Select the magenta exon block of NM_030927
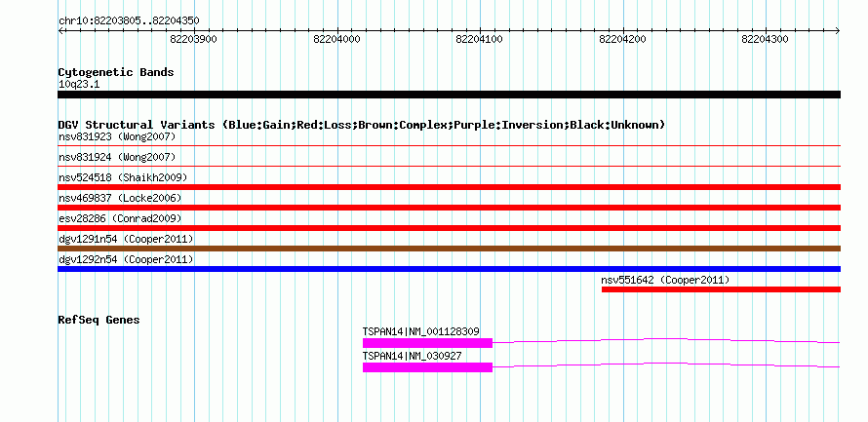This screenshot has height=422, width=868. click(427, 367)
